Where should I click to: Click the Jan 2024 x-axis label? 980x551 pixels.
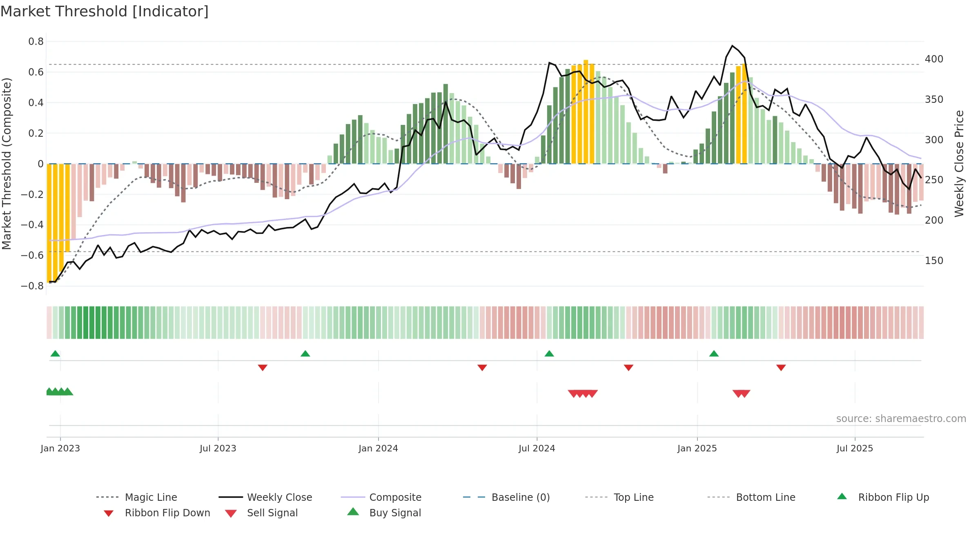pyautogui.click(x=378, y=448)
